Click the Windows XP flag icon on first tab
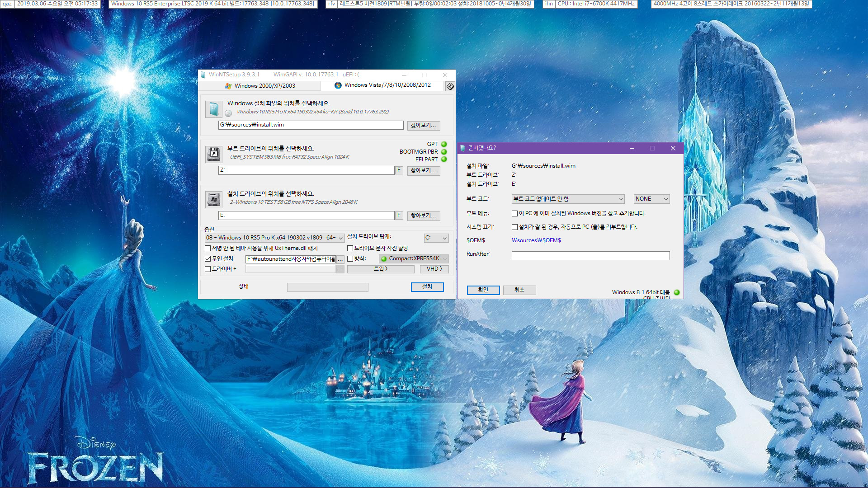Screen dimensions: 868x488 [228, 86]
